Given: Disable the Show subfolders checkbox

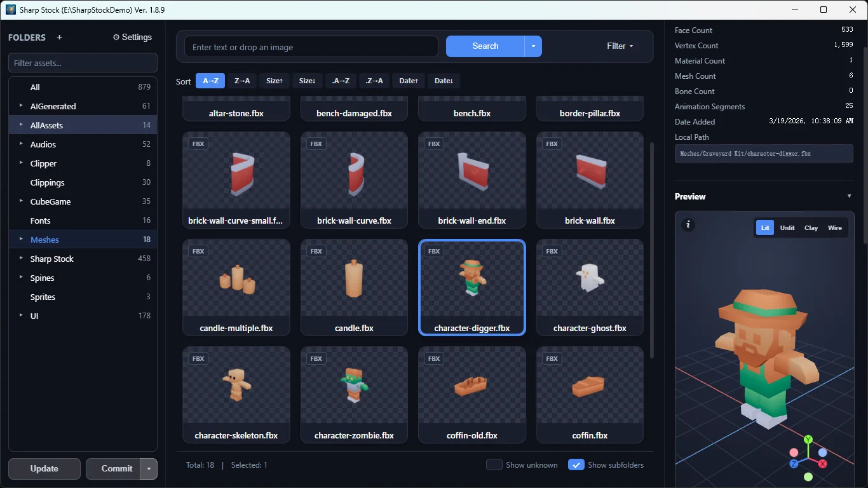Looking at the screenshot, I should (576, 465).
